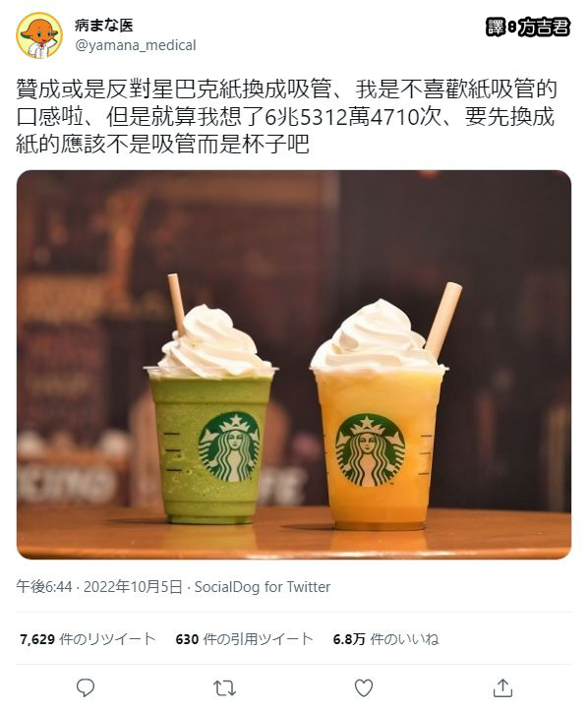
Task: View the 630 quote tweets list
Action: click(x=245, y=639)
